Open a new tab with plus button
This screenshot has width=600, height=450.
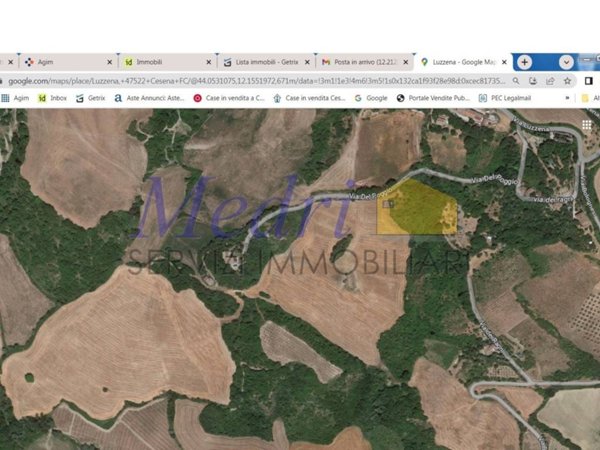524,62
